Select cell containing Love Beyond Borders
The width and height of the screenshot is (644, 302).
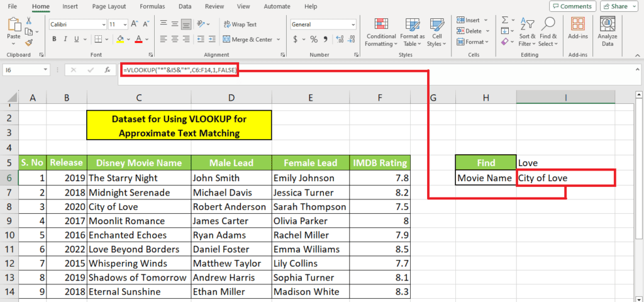pos(139,249)
